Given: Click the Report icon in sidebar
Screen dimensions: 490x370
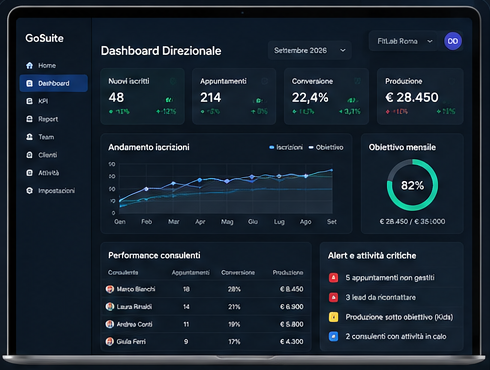Looking at the screenshot, I should [x=29, y=119].
